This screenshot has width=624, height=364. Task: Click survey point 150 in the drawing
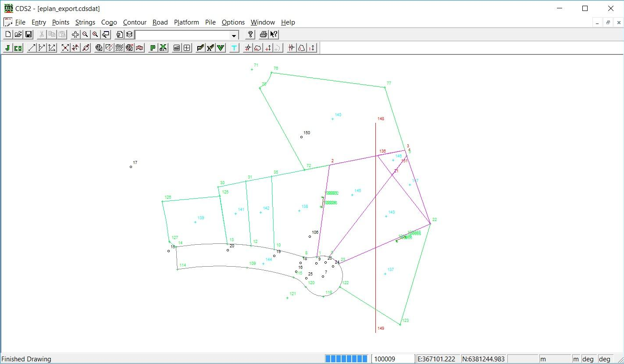pyautogui.click(x=302, y=137)
